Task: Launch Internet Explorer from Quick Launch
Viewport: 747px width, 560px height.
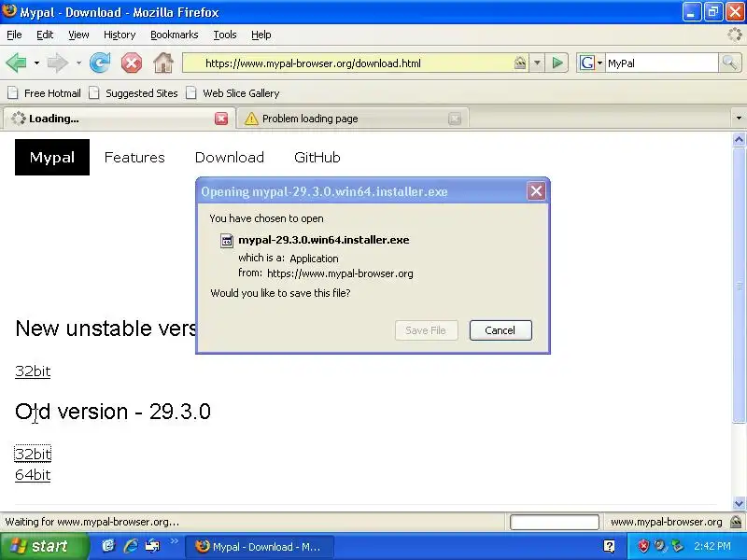Action: click(131, 546)
